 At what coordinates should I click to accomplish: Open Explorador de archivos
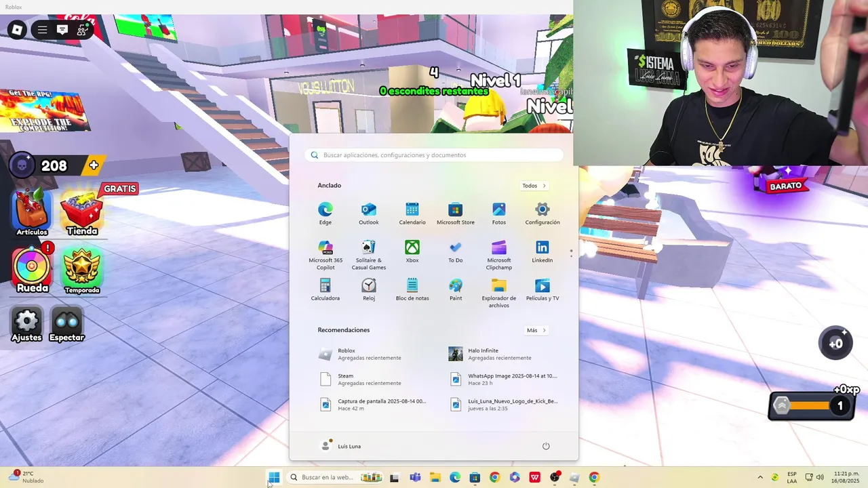(499, 293)
